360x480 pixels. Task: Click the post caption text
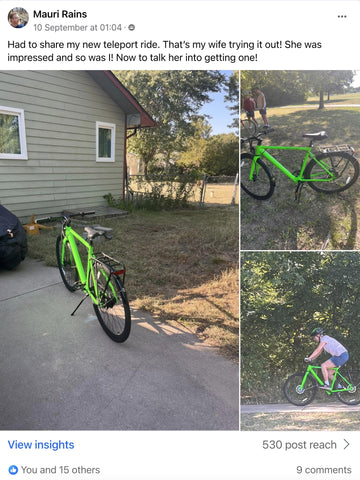point(164,51)
